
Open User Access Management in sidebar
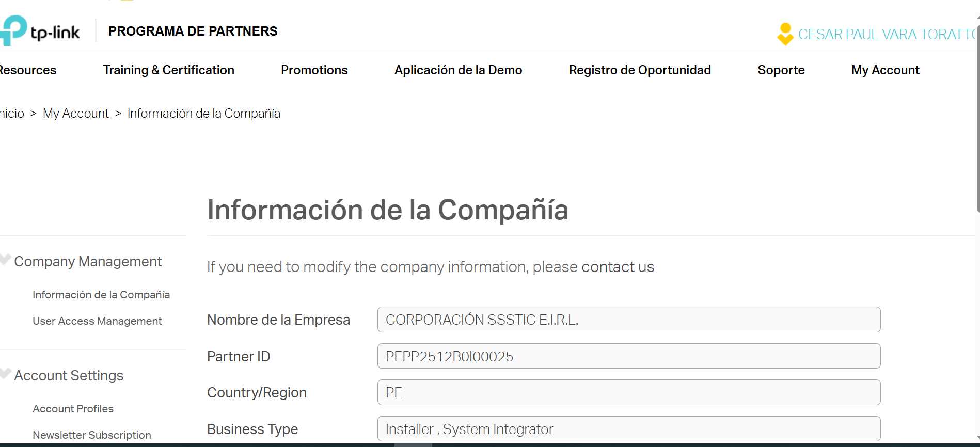(97, 321)
